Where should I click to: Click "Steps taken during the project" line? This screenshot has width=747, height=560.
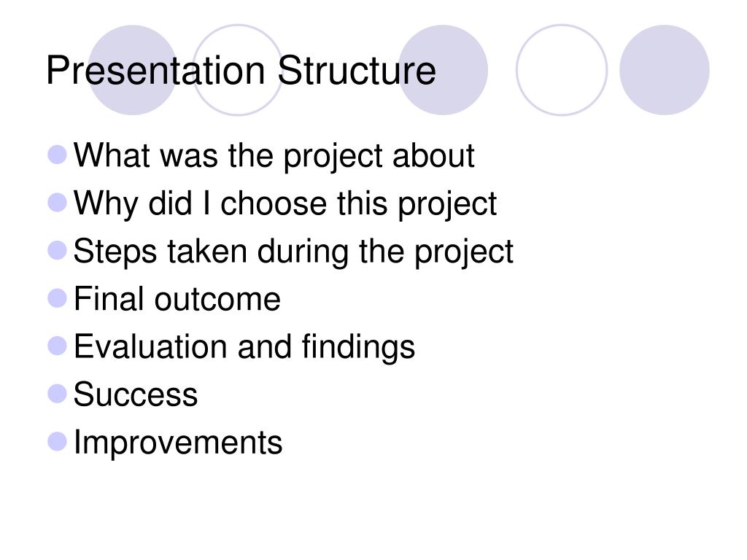[x=293, y=252]
